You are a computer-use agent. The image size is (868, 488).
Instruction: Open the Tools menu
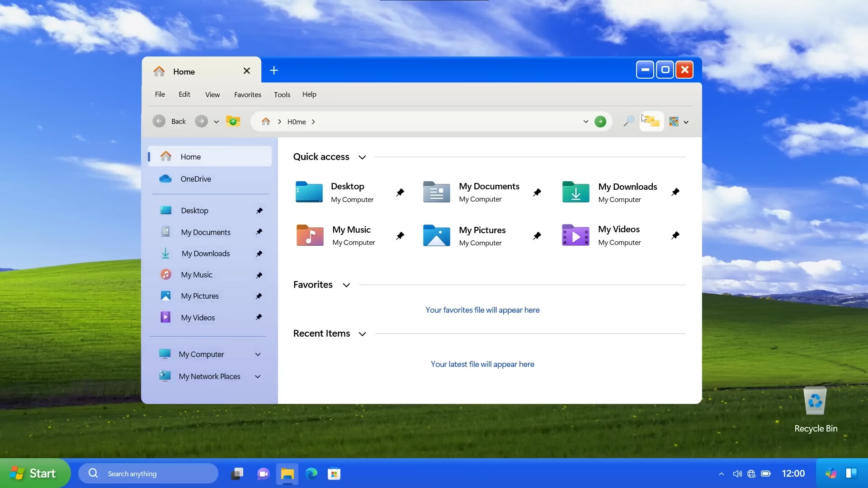(x=282, y=94)
